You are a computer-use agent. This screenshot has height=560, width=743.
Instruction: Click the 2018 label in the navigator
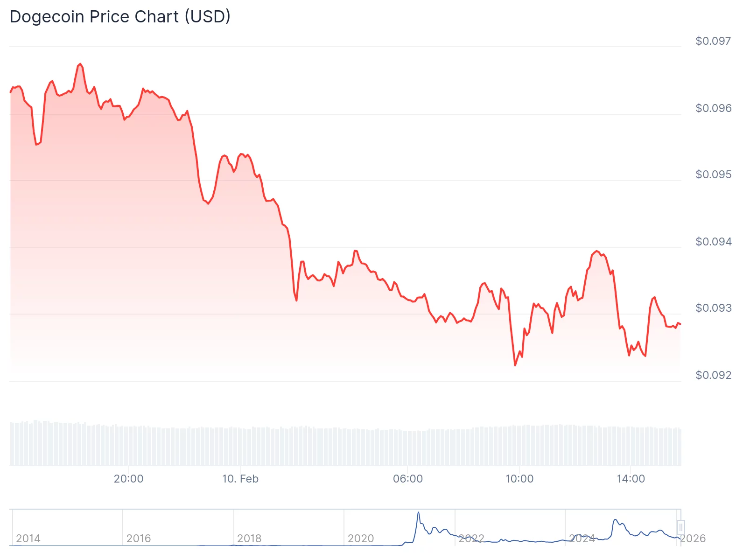pos(249,539)
